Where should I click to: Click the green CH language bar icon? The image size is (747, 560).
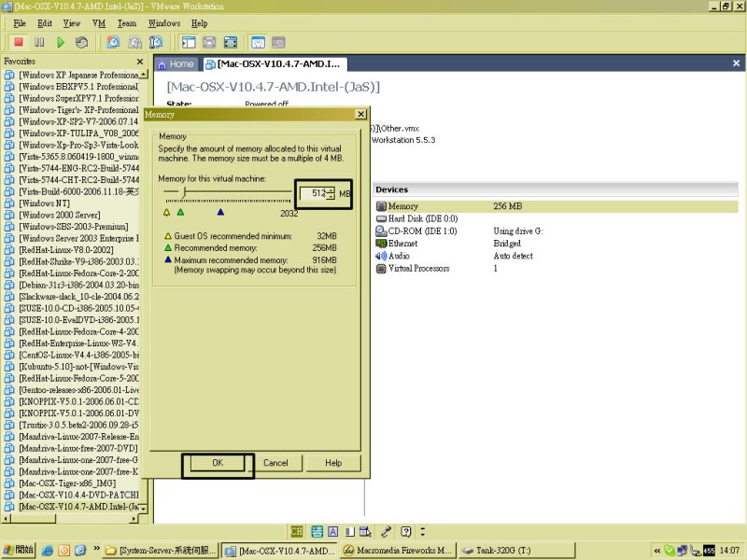click(x=296, y=531)
